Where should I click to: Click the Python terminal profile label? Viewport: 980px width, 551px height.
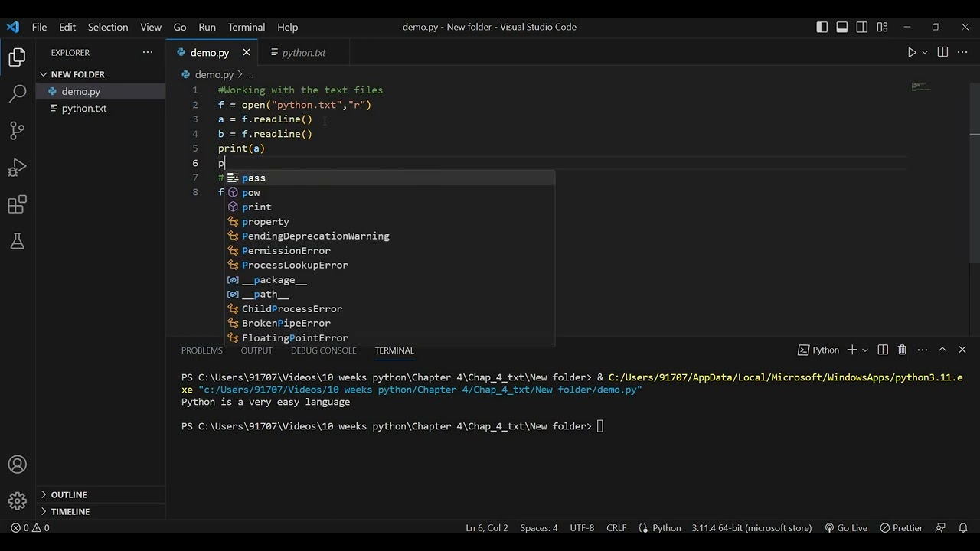click(x=818, y=350)
